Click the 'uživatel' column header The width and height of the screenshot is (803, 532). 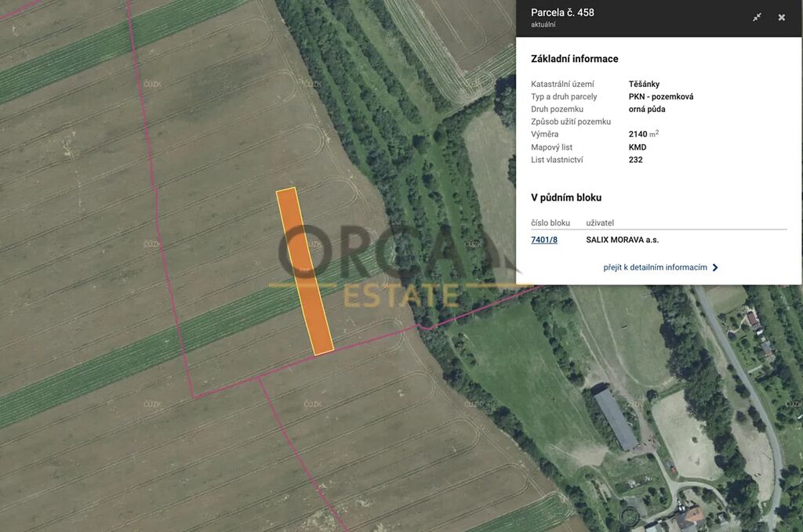pos(600,223)
